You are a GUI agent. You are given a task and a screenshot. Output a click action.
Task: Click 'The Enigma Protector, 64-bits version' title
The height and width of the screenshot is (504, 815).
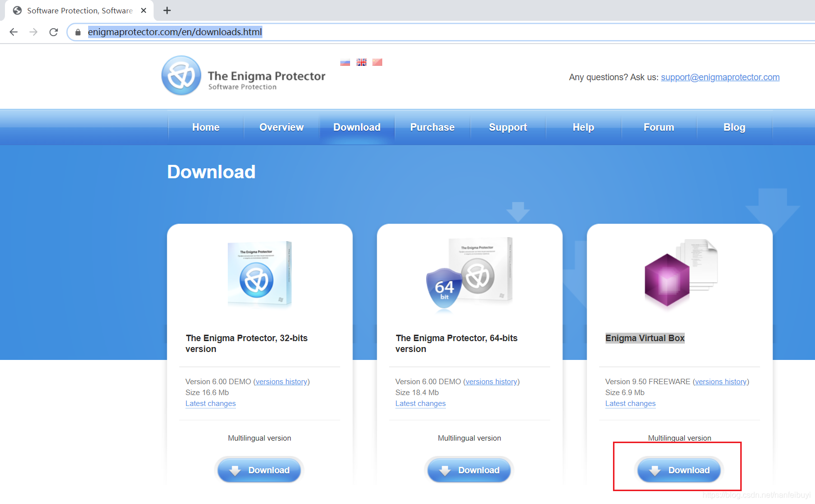[x=456, y=344]
